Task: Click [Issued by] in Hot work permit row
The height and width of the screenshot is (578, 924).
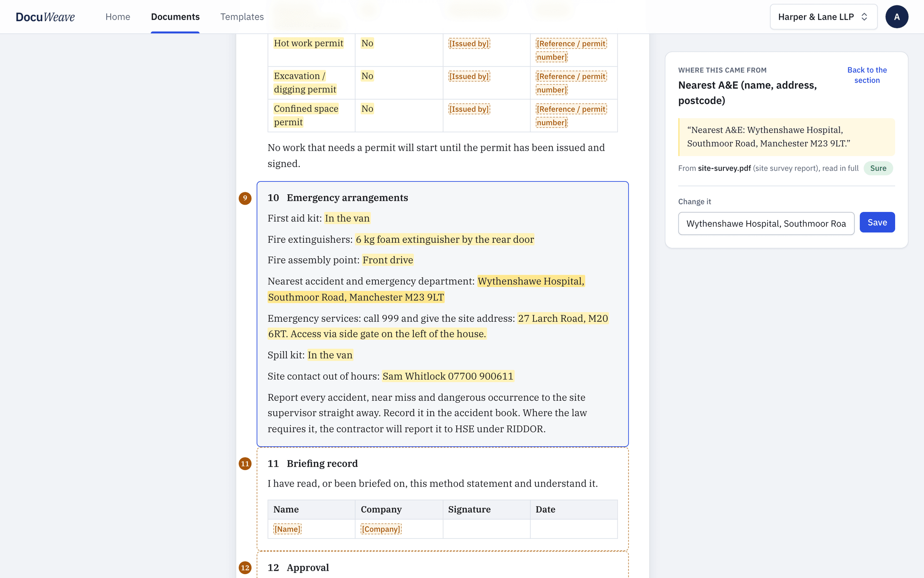Action: pos(469,44)
